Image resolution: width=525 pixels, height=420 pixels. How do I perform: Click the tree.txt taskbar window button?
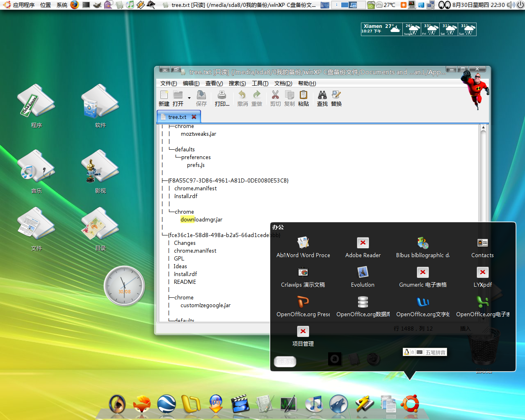coord(240,5)
